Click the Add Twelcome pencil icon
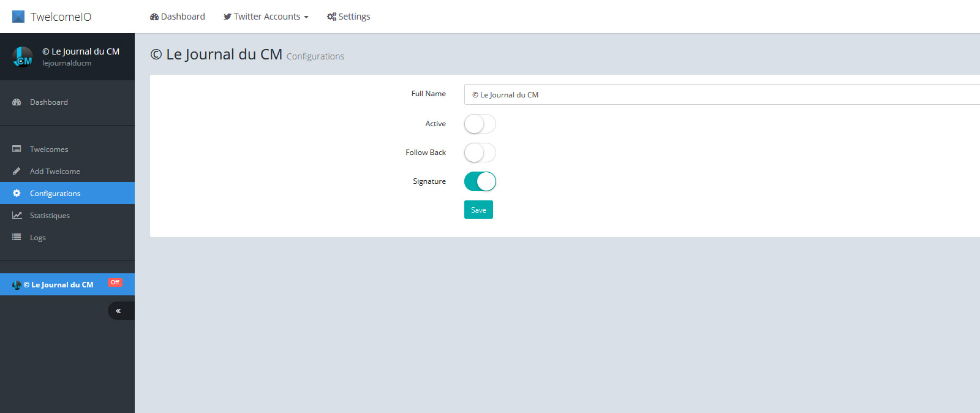Viewport: 980px width, 413px height. [x=17, y=171]
